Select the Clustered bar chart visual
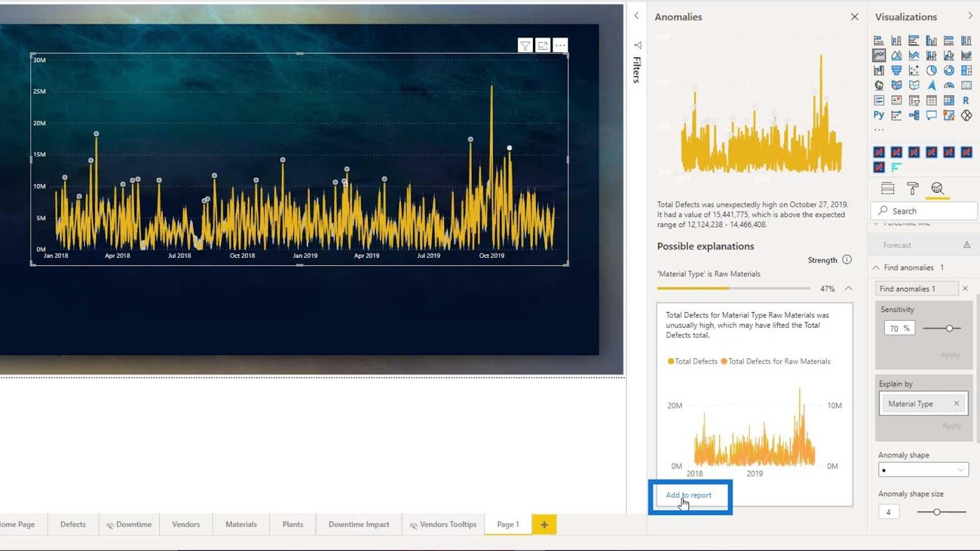Screen dimensions: 980x551 [x=914, y=40]
